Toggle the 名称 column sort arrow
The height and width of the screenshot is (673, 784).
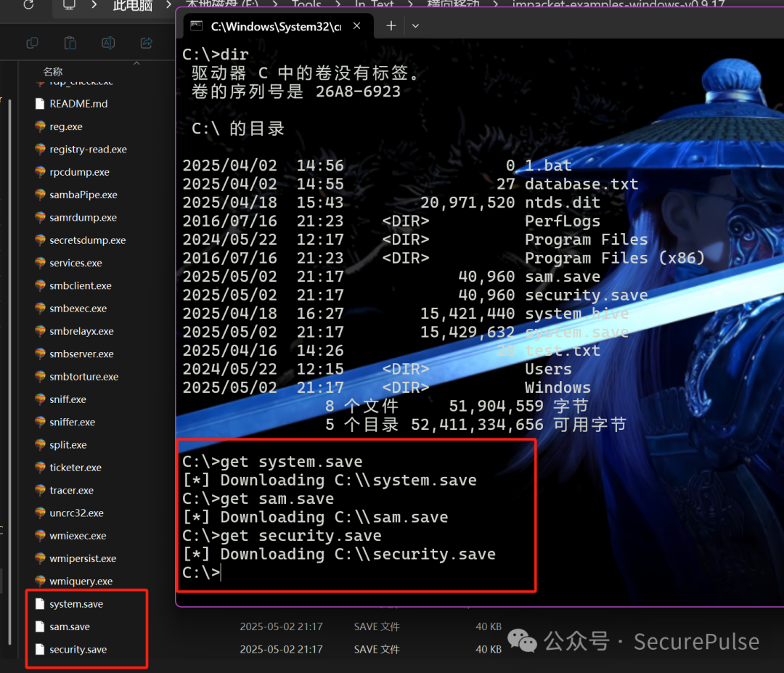click(136, 63)
